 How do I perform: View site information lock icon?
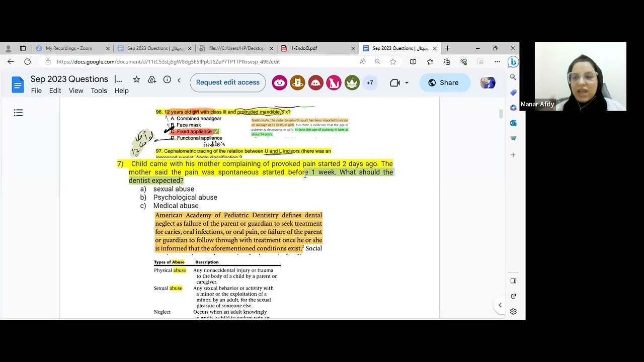click(48, 62)
